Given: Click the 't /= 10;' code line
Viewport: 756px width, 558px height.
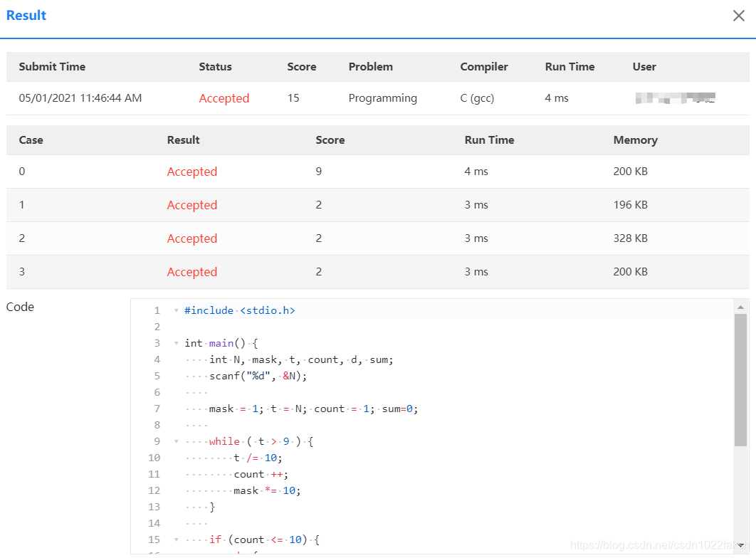Looking at the screenshot, I should [x=258, y=458].
